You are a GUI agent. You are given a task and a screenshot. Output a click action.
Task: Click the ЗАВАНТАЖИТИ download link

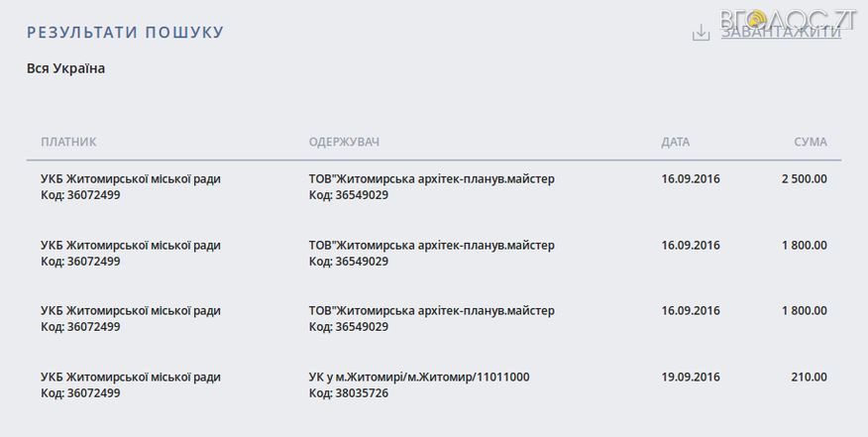tap(781, 32)
